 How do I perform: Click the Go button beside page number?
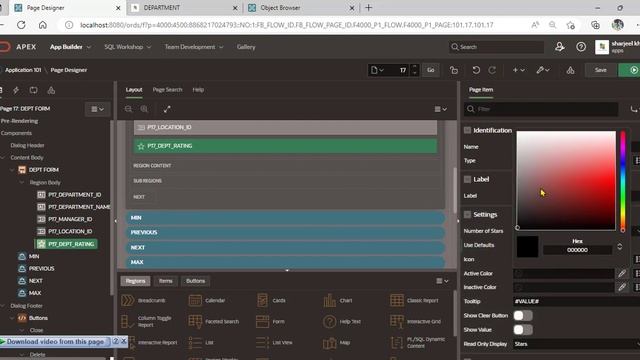click(x=431, y=70)
